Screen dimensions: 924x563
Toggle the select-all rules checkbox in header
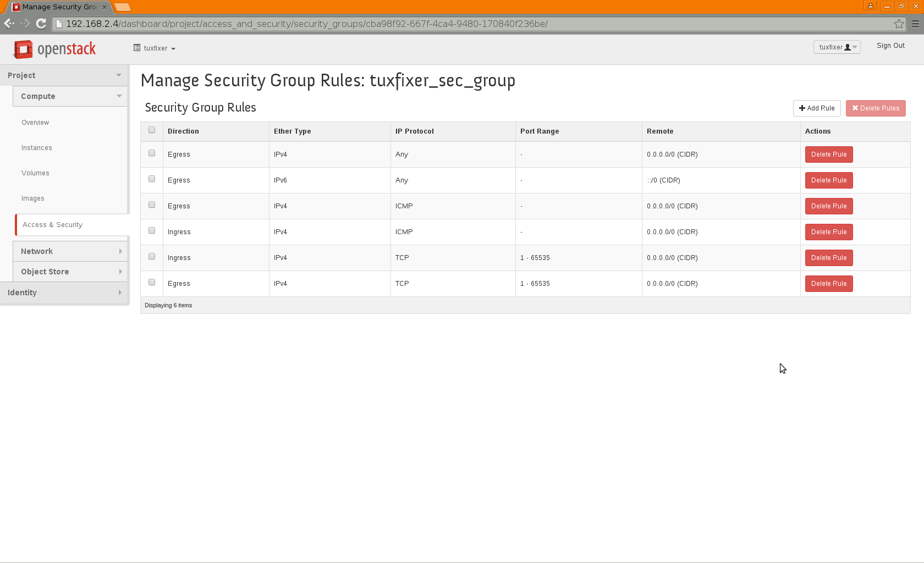152,130
